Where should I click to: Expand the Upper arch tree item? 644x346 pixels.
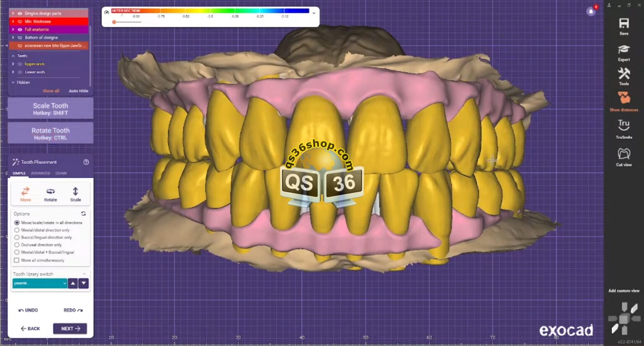pyautogui.click(x=13, y=64)
